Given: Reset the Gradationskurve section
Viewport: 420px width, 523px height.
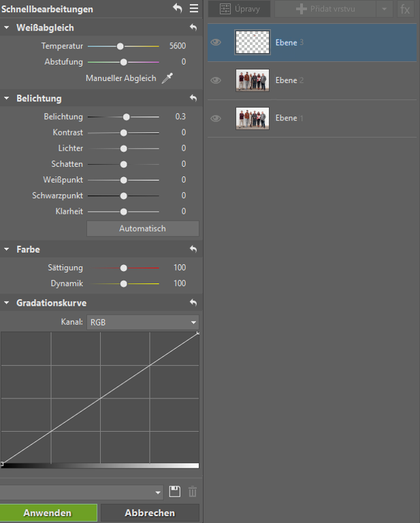Looking at the screenshot, I should point(193,303).
